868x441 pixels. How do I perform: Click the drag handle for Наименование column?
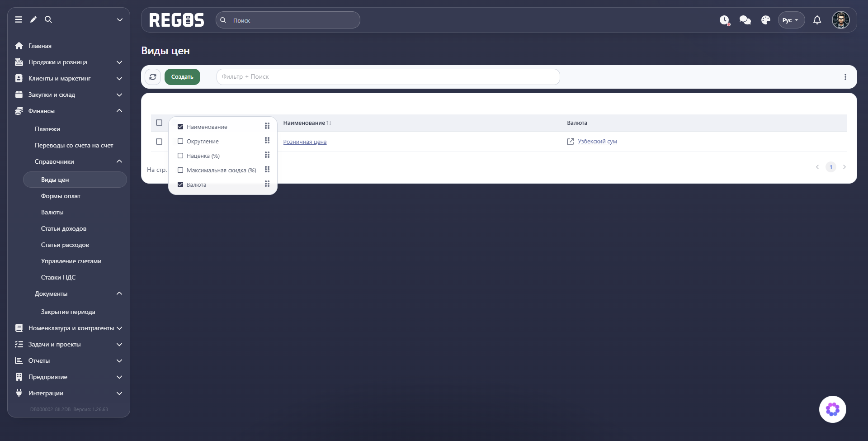click(267, 126)
